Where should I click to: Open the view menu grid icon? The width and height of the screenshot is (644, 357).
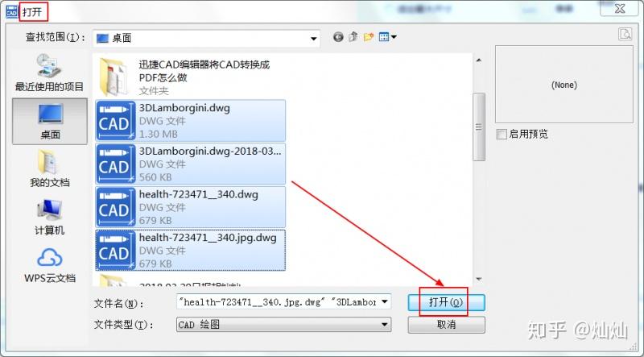pos(387,37)
